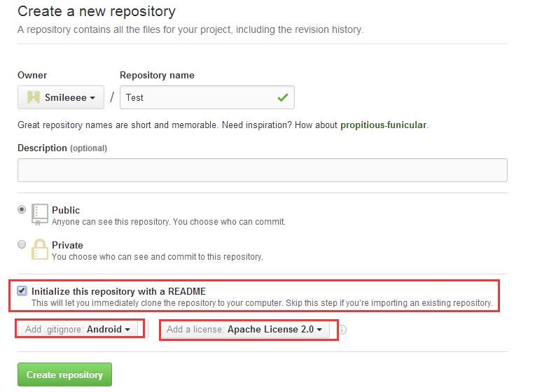This screenshot has height=392, width=535.
Task: Click the Description field label
Action: (x=42, y=148)
